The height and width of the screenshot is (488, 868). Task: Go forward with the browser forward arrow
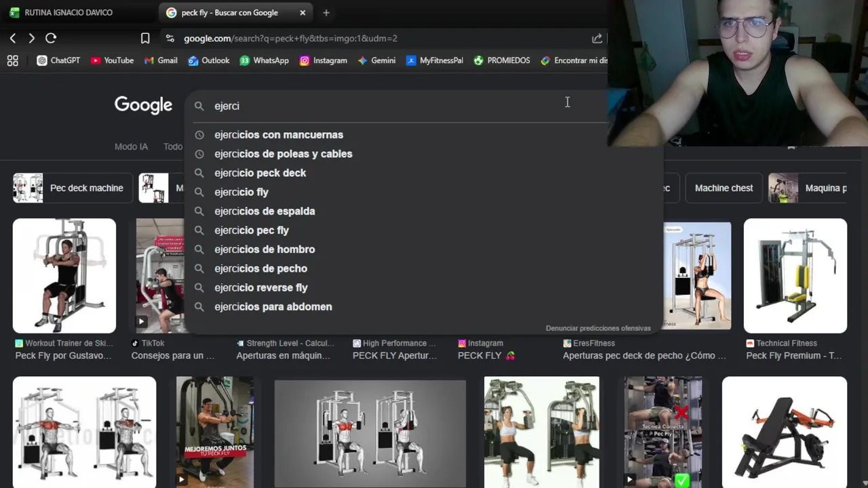(31, 39)
